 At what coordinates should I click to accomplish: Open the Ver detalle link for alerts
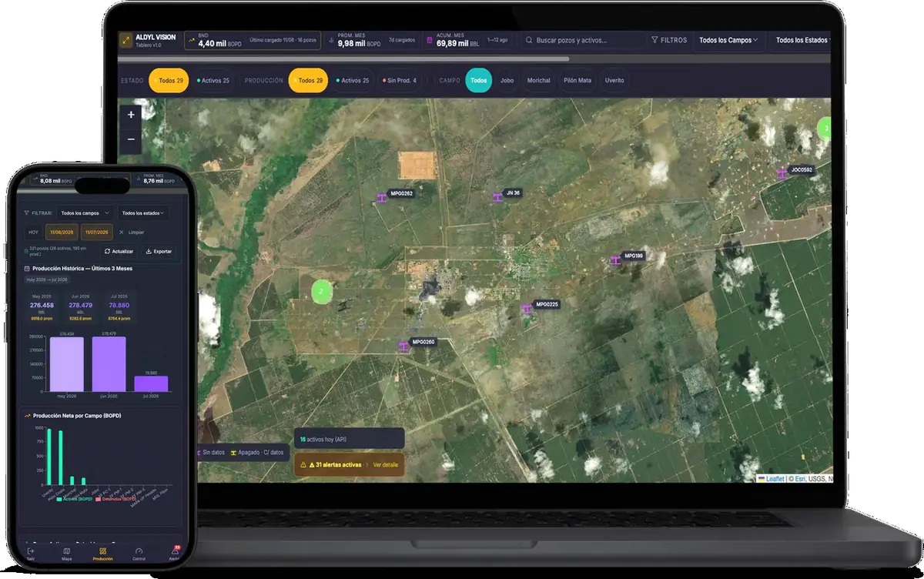[385, 465]
